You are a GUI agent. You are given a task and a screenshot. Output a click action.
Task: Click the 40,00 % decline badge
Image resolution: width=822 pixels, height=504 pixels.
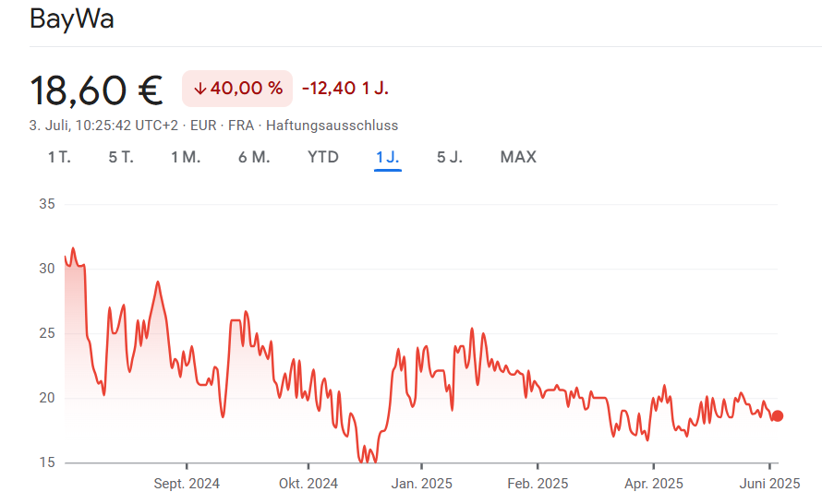pyautogui.click(x=237, y=89)
